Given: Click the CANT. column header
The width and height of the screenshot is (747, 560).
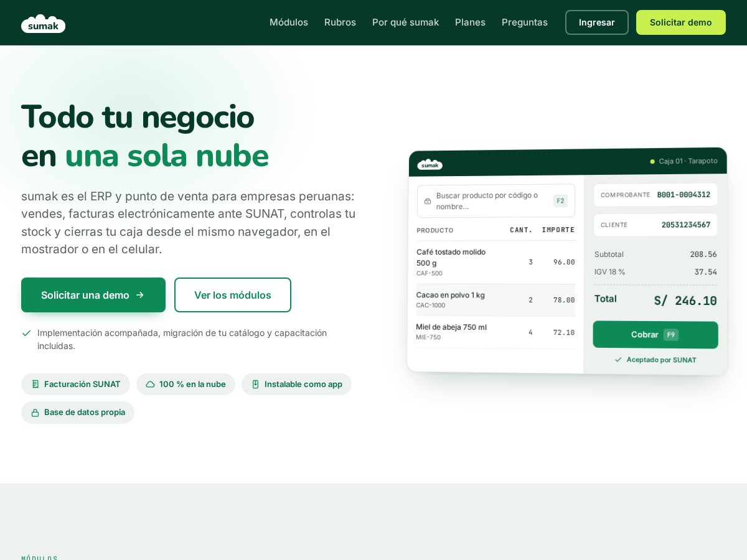Looking at the screenshot, I should tap(522, 230).
